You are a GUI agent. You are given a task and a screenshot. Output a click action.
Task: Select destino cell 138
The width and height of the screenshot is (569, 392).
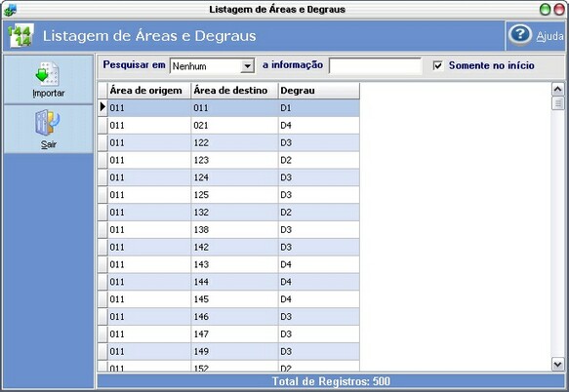click(x=234, y=229)
